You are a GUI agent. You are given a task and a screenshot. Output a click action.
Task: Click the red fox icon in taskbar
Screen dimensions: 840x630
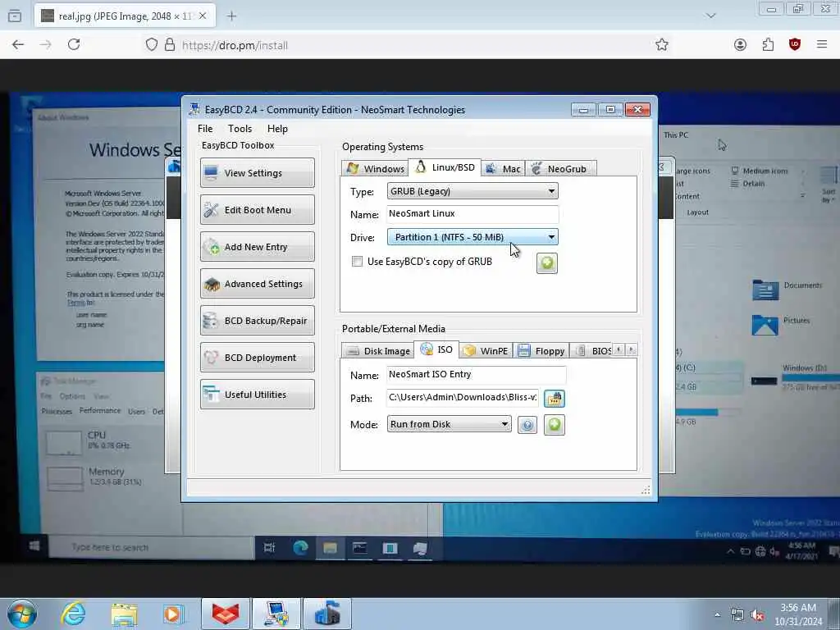(x=226, y=614)
